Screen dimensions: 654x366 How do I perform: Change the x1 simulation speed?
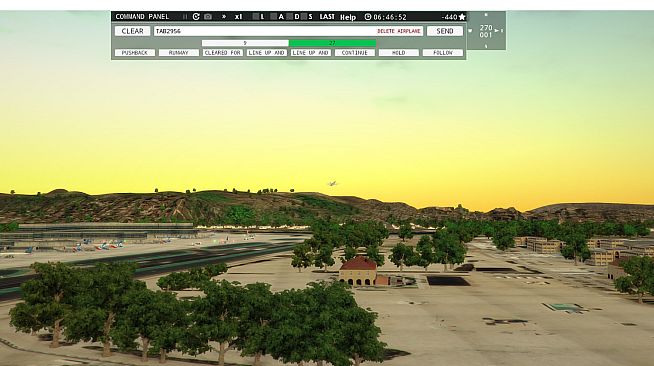[238, 17]
